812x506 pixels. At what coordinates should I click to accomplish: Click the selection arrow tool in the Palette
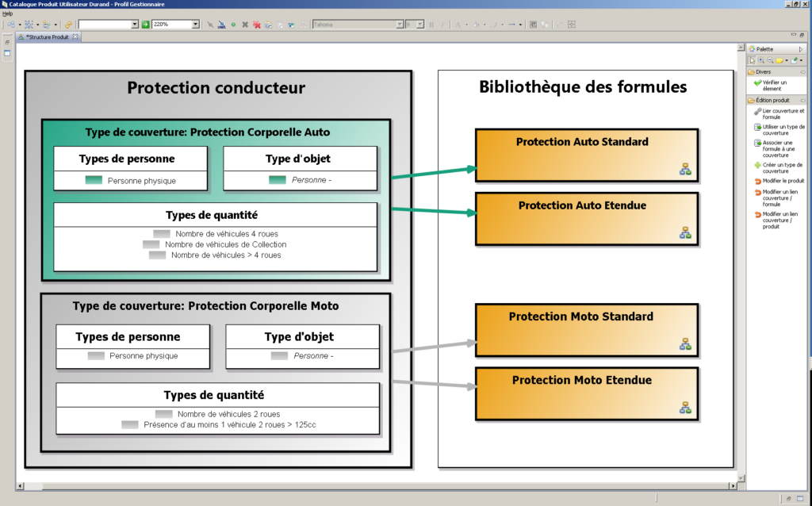751,59
